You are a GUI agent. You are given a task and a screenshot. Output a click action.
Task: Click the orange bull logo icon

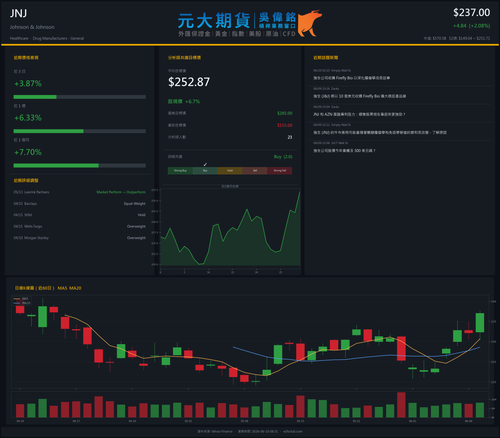tap(310, 23)
